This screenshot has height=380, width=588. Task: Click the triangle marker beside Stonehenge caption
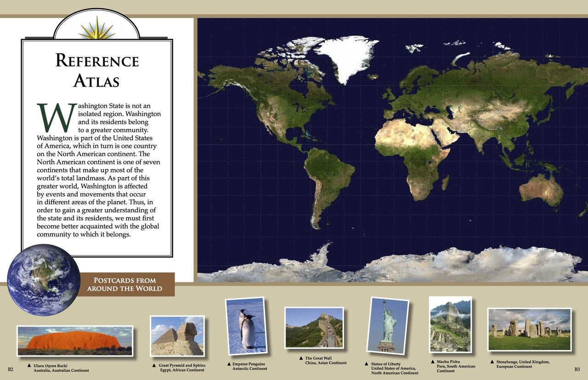[x=492, y=362]
